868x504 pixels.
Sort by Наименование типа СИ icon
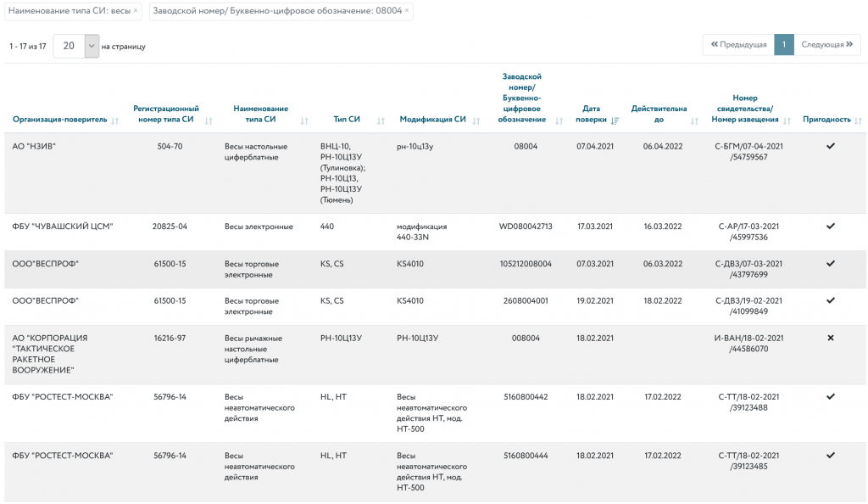point(304,120)
